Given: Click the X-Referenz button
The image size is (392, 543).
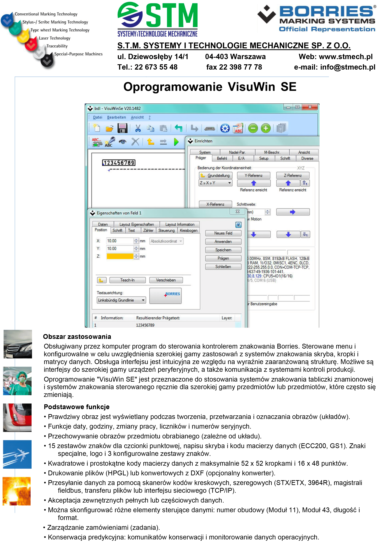Looking at the screenshot, I should point(215,204).
